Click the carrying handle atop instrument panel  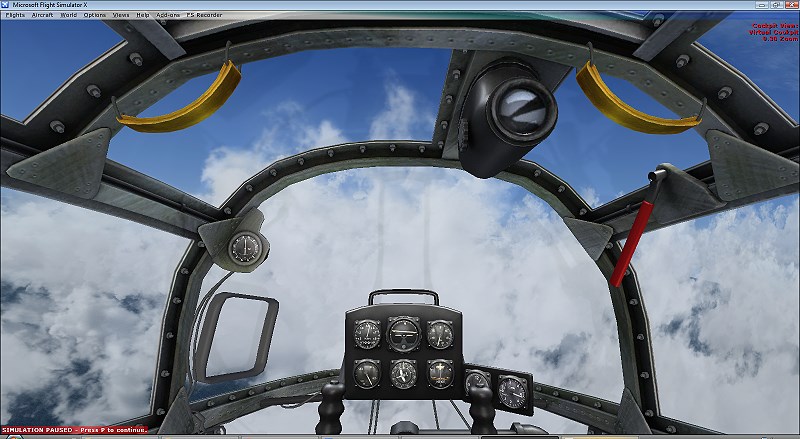coord(404,297)
